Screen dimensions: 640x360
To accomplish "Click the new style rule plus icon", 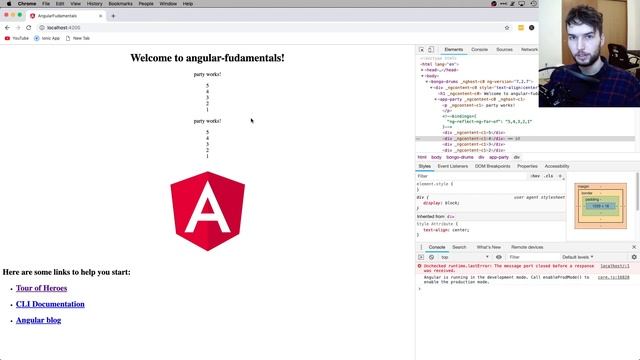I will (x=560, y=176).
